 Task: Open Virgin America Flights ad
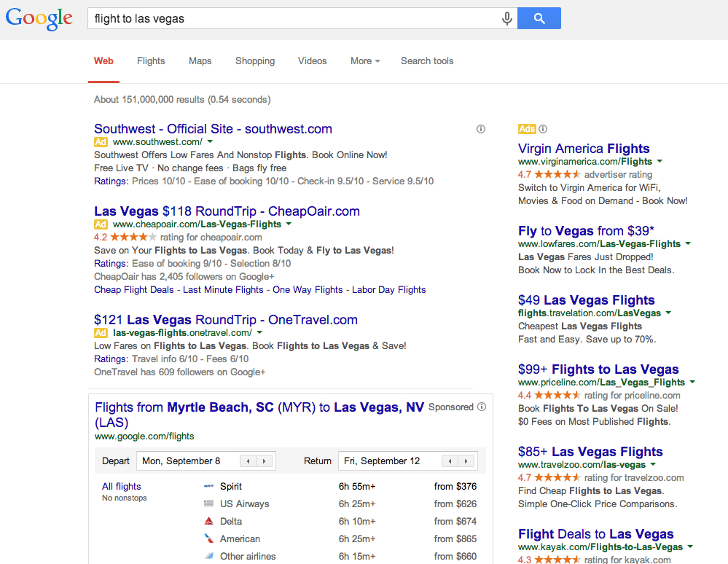pos(584,149)
